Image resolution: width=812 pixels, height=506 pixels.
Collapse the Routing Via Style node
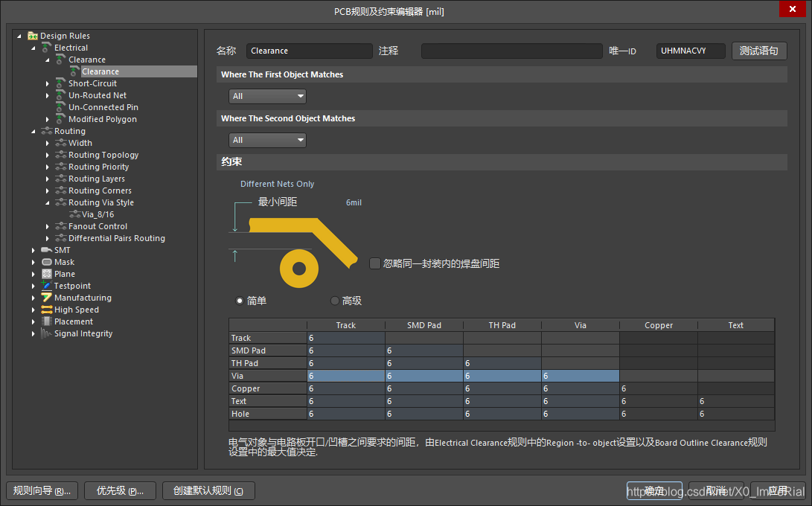(x=48, y=202)
